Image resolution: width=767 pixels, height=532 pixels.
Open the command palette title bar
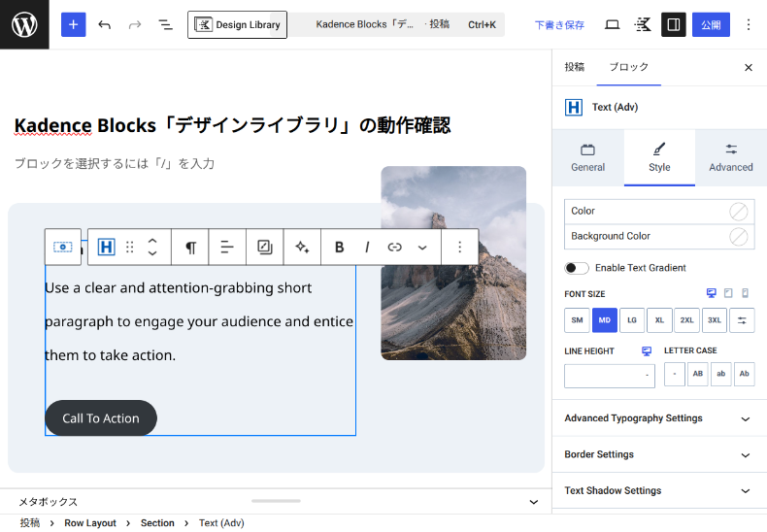(x=396, y=24)
